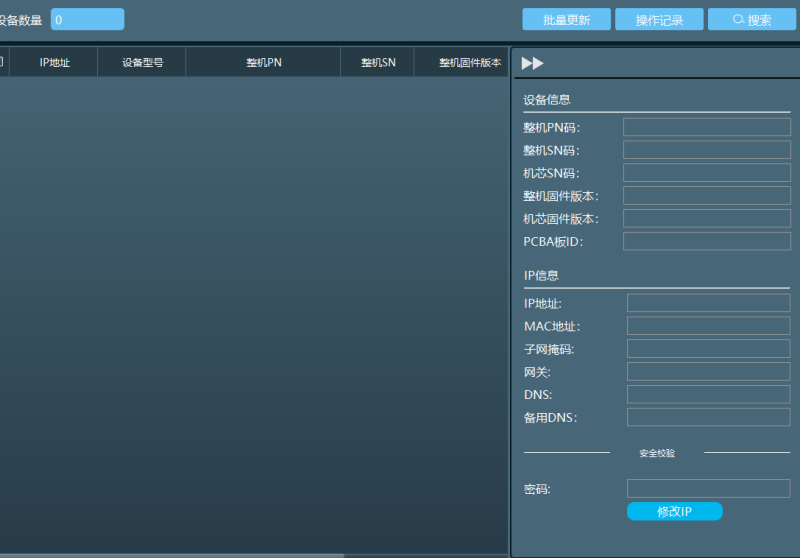Select the 备用DNS input field
Viewport: 800px width, 558px height.
pyautogui.click(x=708, y=417)
